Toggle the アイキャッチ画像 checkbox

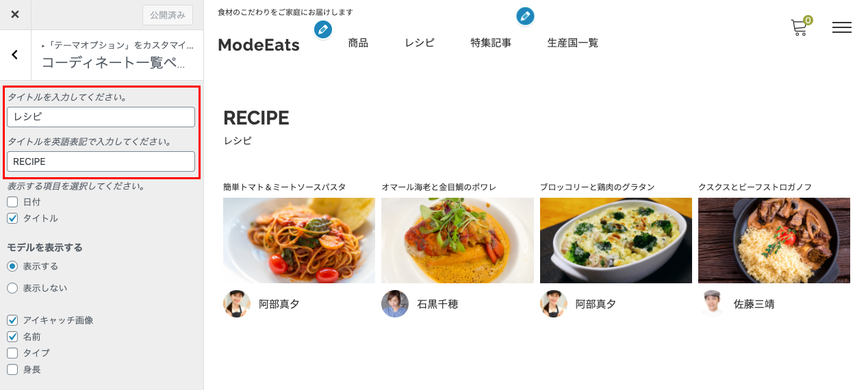[12, 320]
